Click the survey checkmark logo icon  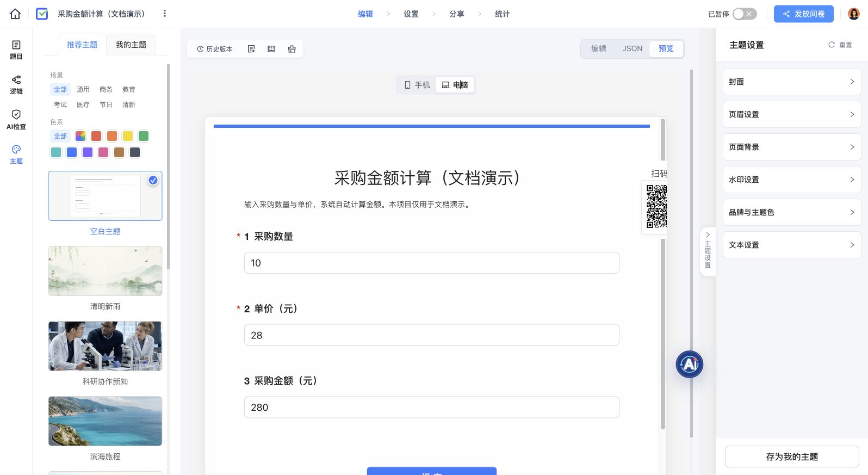click(42, 14)
